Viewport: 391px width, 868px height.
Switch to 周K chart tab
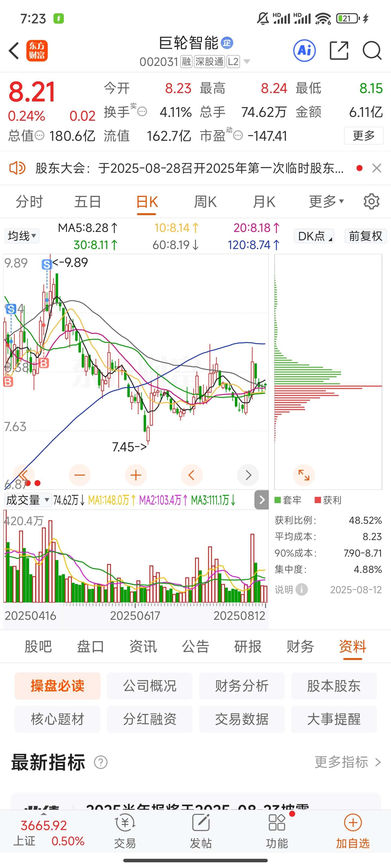tap(205, 202)
